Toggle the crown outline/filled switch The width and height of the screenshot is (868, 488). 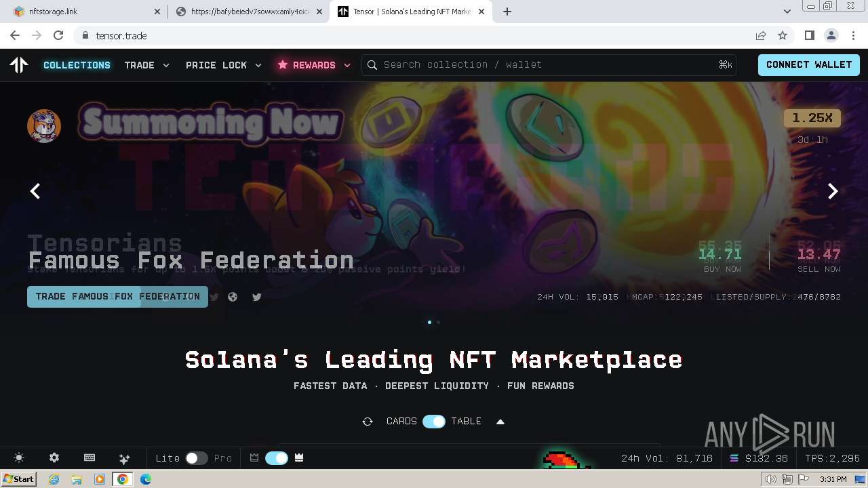(x=277, y=458)
